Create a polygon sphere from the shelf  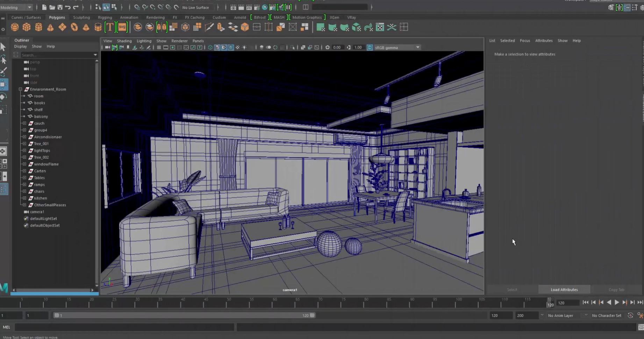coord(15,27)
